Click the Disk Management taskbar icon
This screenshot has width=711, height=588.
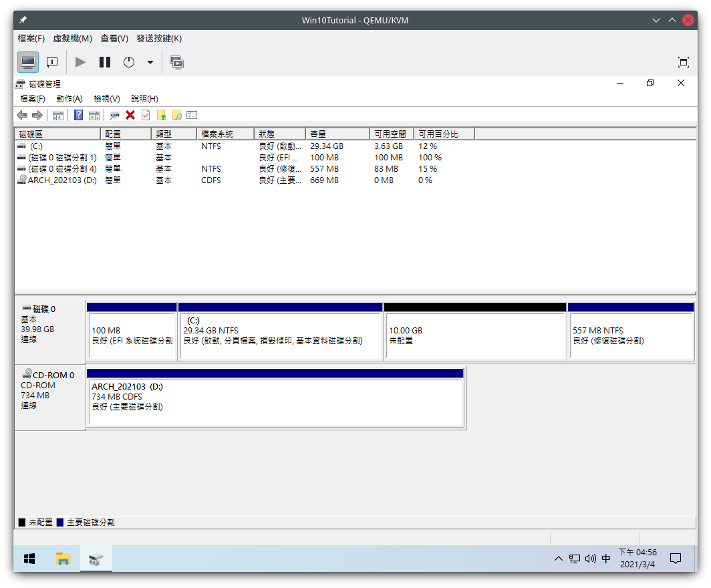click(x=96, y=559)
